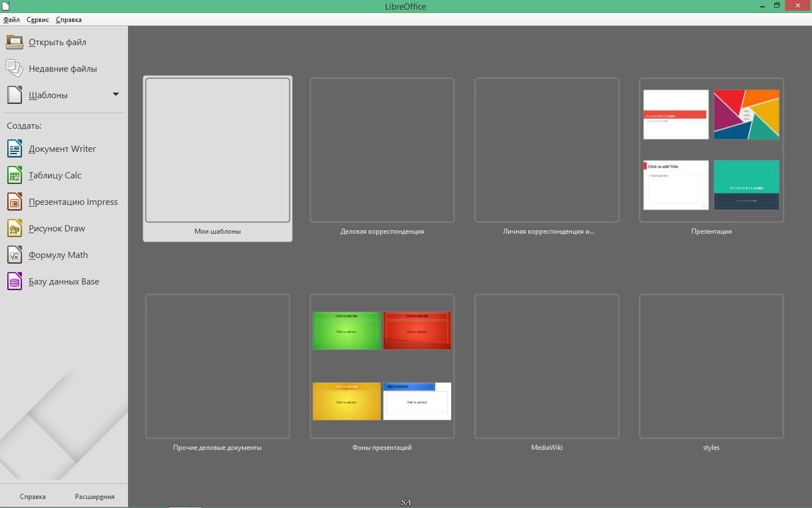Click the Рисунок Draw label
Image resolution: width=812 pixels, height=508 pixels.
click(57, 229)
